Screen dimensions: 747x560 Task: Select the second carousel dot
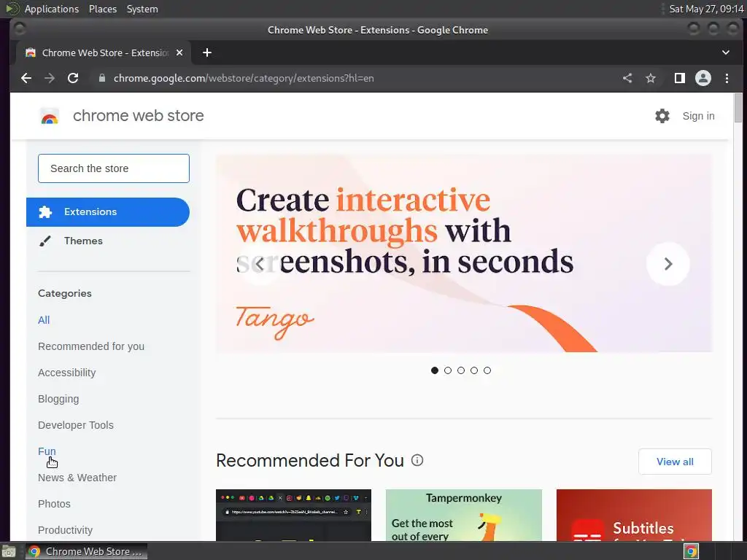pyautogui.click(x=448, y=370)
